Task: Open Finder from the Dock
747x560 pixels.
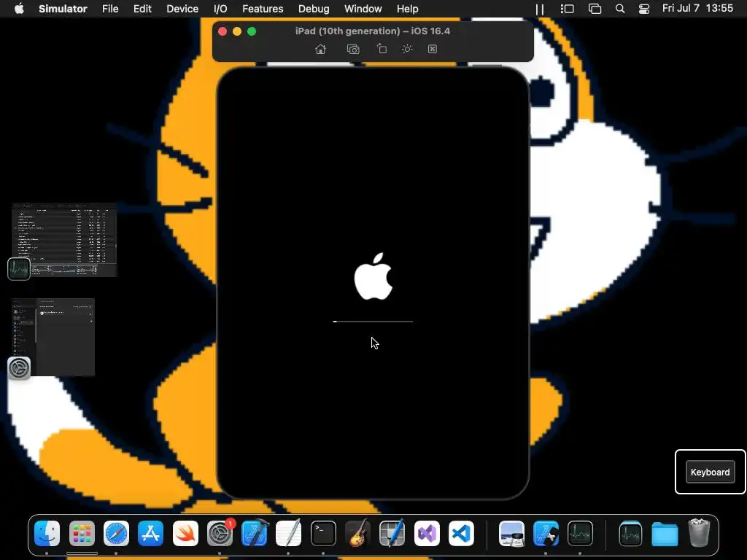Action: [x=47, y=533]
